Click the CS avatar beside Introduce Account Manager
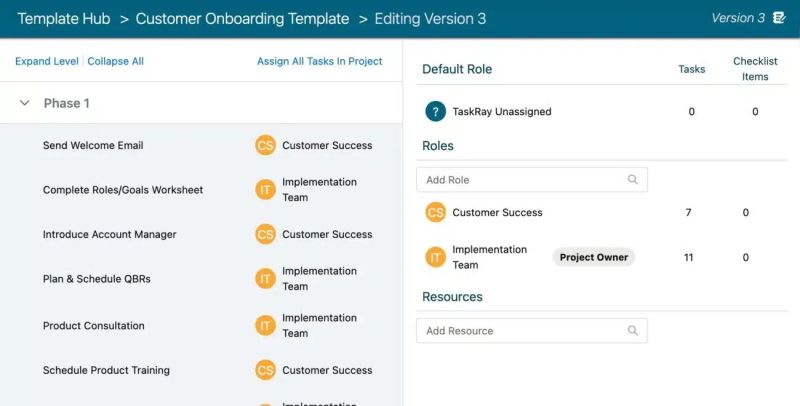 [265, 235]
